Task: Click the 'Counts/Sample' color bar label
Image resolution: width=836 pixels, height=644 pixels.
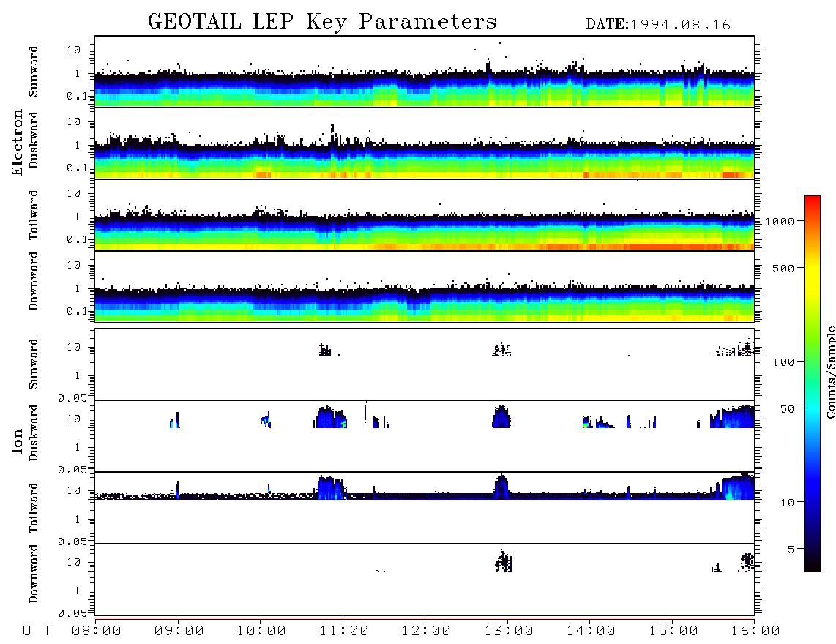Action: tap(830, 372)
